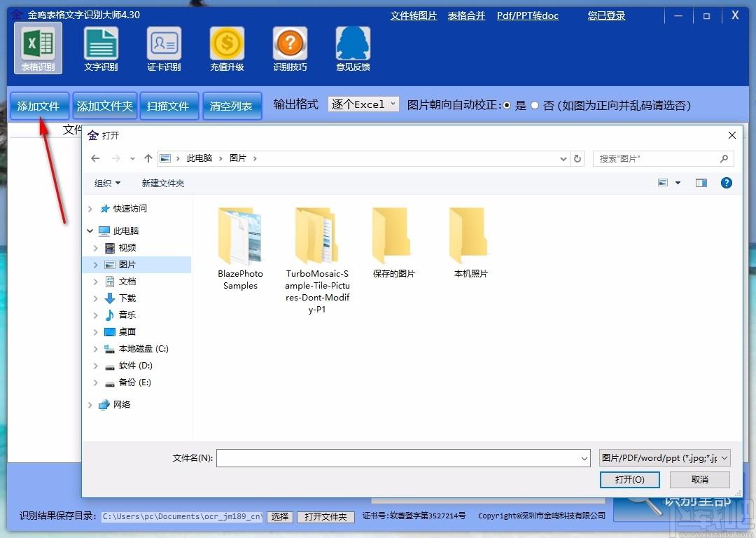Select 网络 in the navigation tree

tap(122, 404)
